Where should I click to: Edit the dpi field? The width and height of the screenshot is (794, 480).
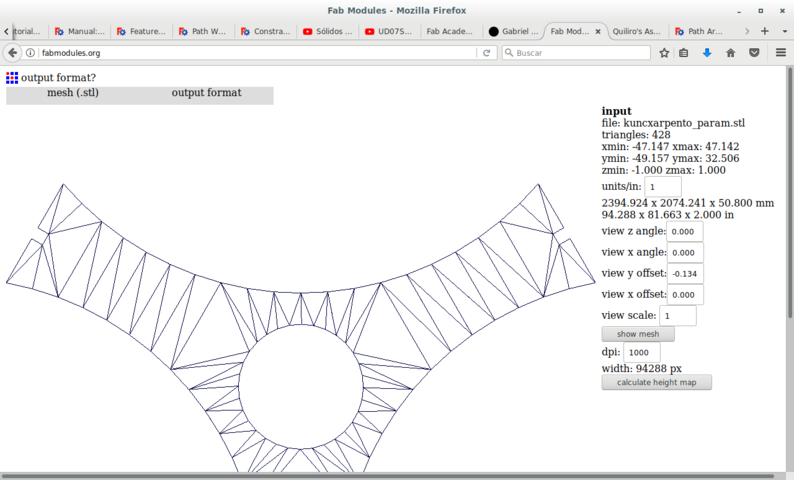coord(642,352)
